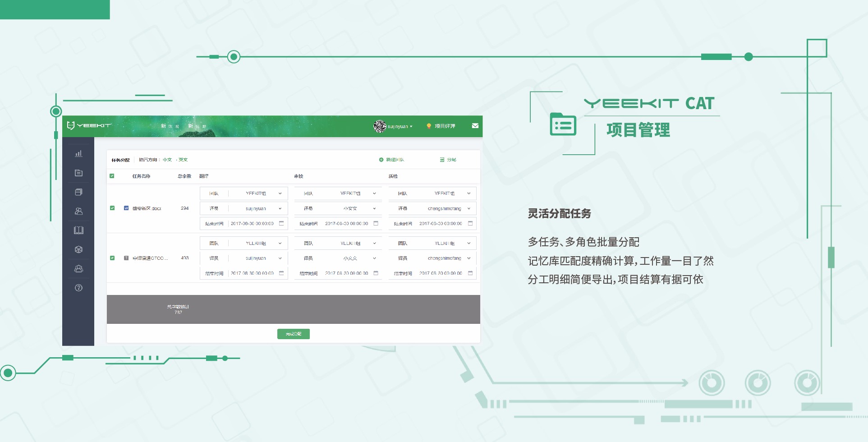Image resolution: width=868 pixels, height=442 pixels.
Task: Uncheck the 雄安新区.docx row checkbox
Action: pos(112,208)
